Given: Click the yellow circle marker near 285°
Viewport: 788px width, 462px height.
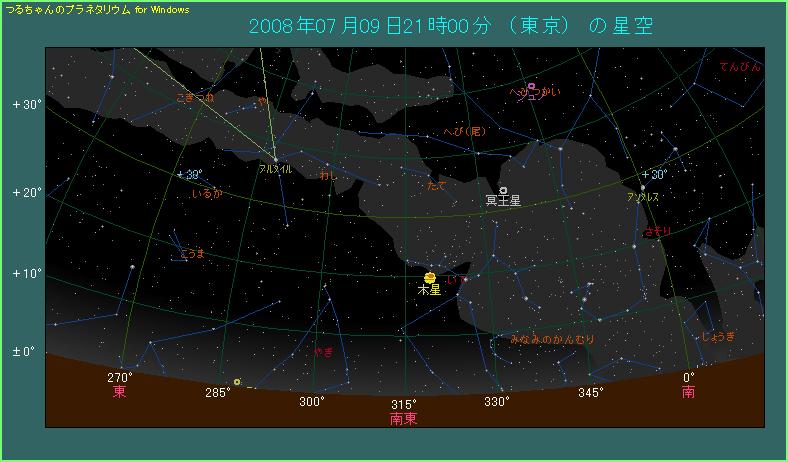Looking at the screenshot, I should pos(237,381).
